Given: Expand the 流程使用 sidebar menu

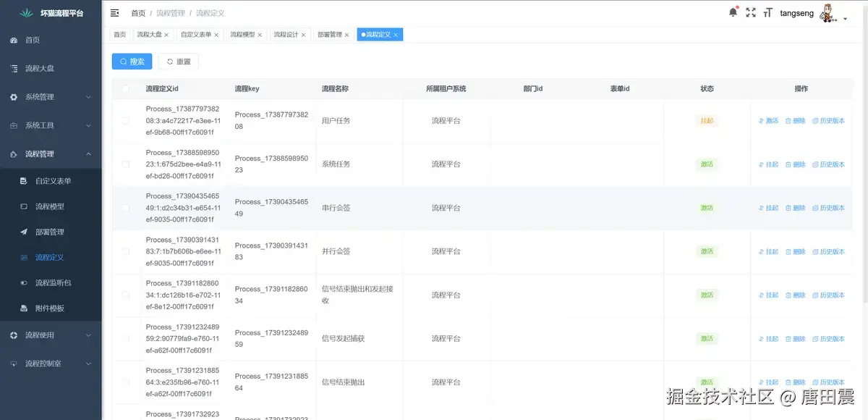Looking at the screenshot, I should click(x=51, y=335).
